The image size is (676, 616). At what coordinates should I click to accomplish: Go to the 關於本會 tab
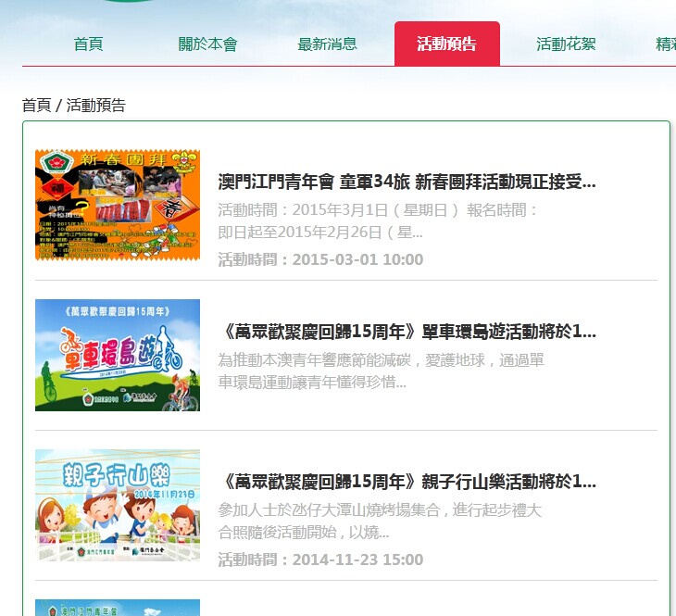point(207,44)
